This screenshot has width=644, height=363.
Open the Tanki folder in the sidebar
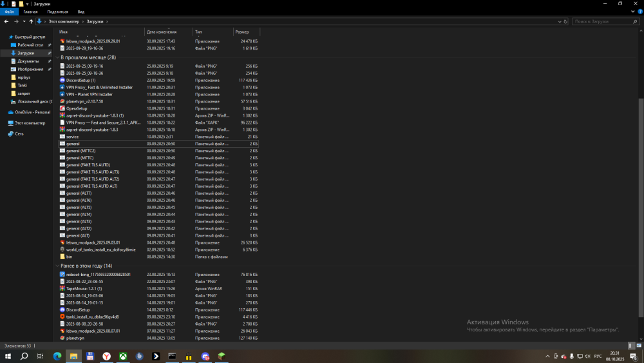point(19,86)
